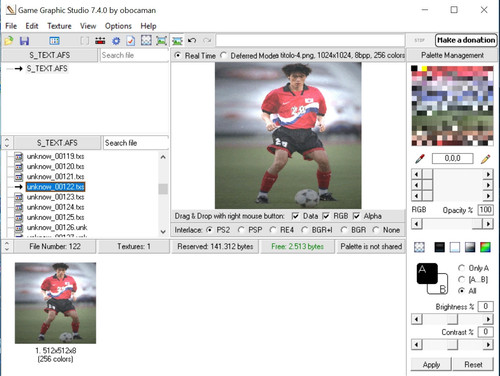Screen dimensions: 500x376
Task: Click the undo arrow icon
Action: click(x=192, y=40)
